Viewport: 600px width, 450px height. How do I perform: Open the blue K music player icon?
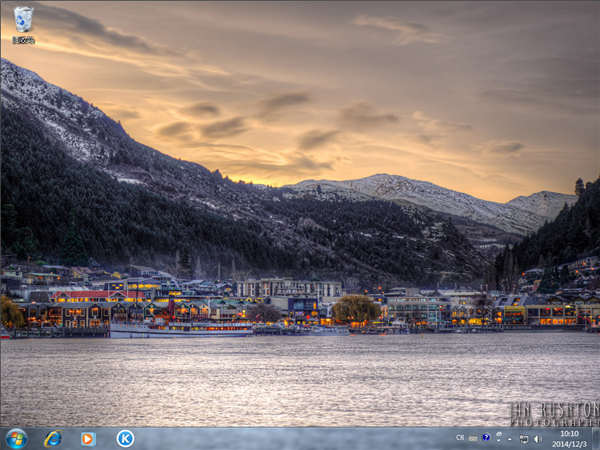coord(125,438)
